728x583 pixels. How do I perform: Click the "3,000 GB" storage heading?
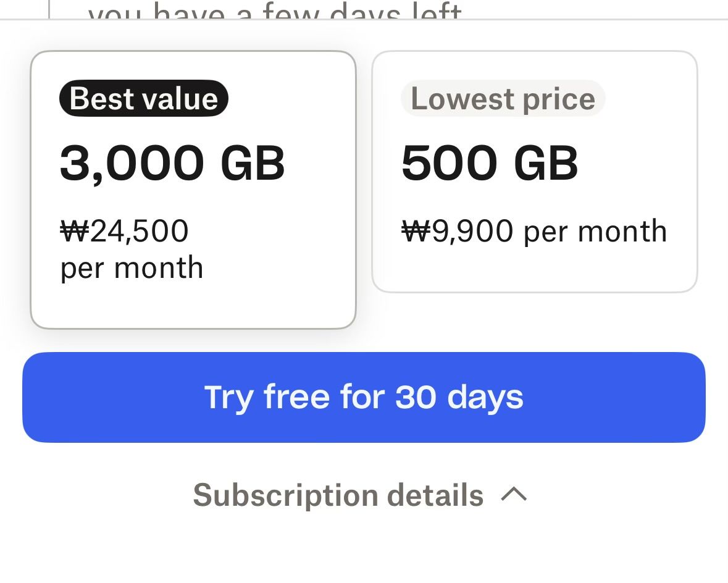(172, 164)
